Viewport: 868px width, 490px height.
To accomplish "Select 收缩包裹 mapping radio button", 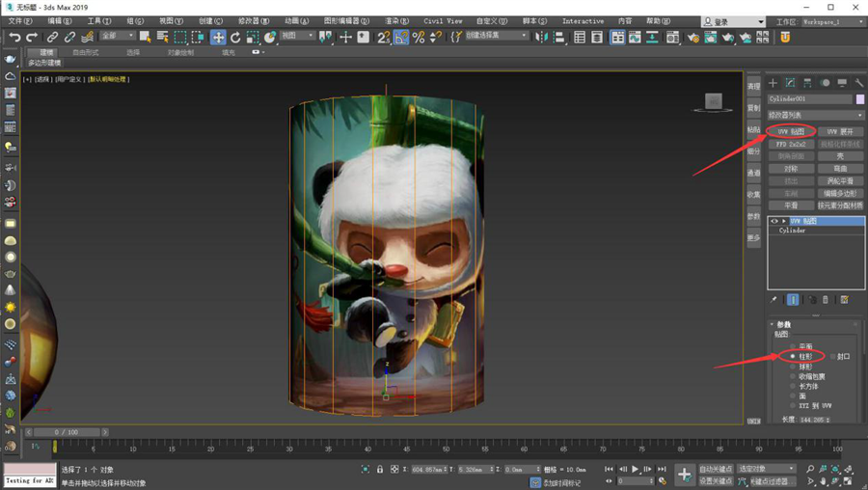I will (x=793, y=376).
